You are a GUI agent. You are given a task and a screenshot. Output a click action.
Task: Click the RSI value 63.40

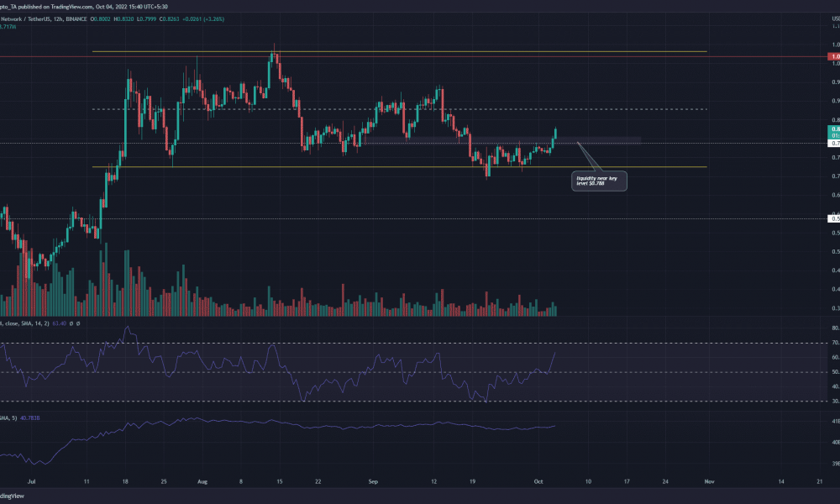coord(60,323)
